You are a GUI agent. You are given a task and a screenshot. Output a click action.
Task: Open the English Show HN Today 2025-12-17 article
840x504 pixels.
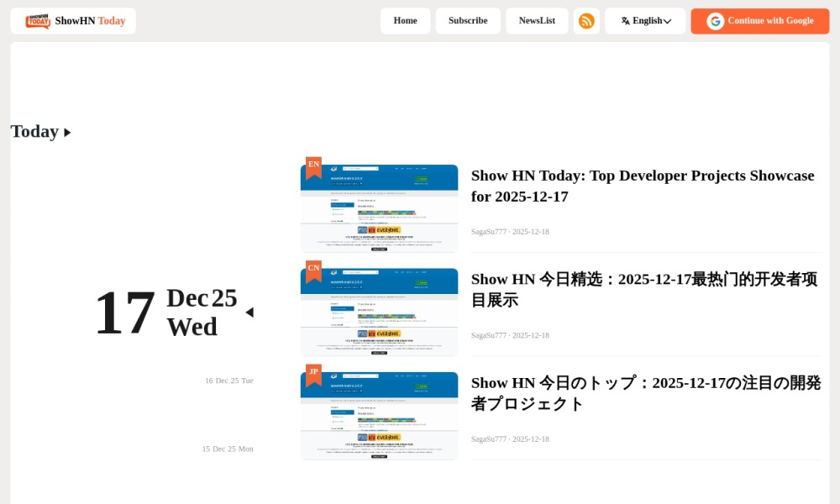click(x=643, y=186)
